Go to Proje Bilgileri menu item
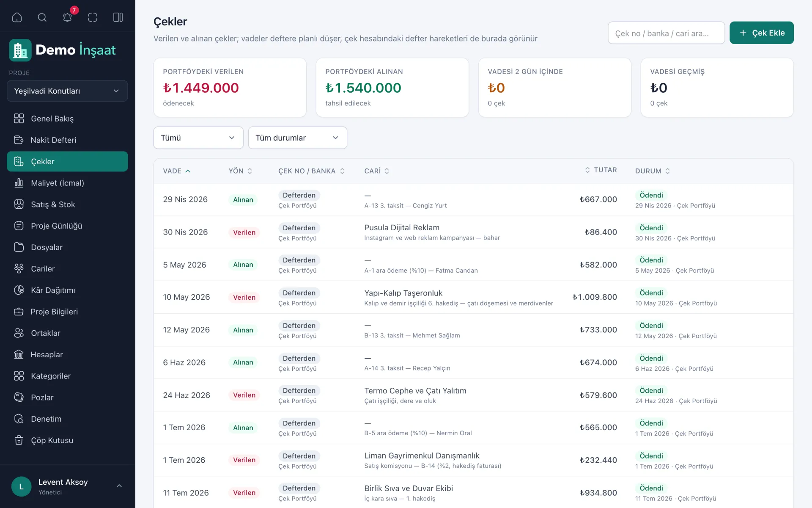 click(67, 312)
